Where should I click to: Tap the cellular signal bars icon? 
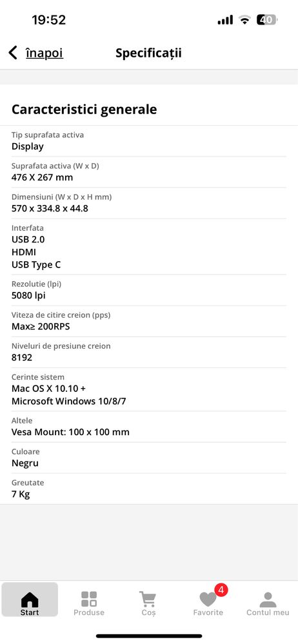tap(225, 20)
